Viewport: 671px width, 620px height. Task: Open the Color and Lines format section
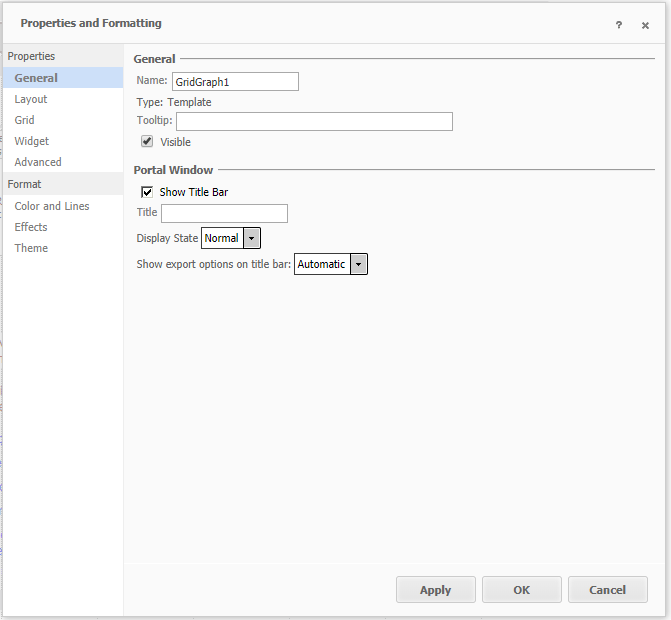point(52,206)
